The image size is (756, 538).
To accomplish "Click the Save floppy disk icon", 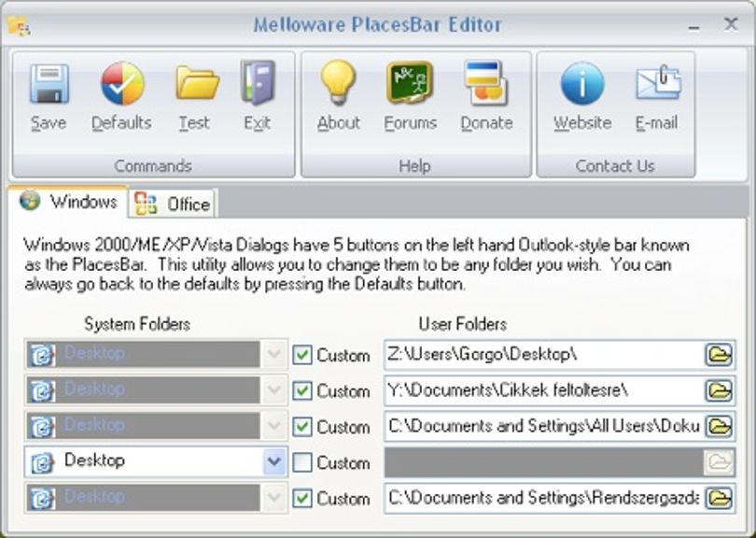I will pyautogui.click(x=49, y=84).
